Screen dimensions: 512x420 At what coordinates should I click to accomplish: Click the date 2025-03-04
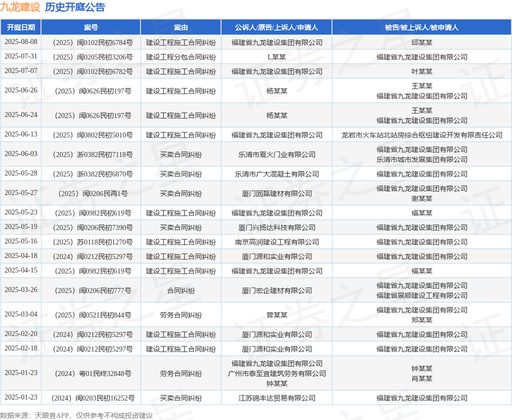(21, 314)
